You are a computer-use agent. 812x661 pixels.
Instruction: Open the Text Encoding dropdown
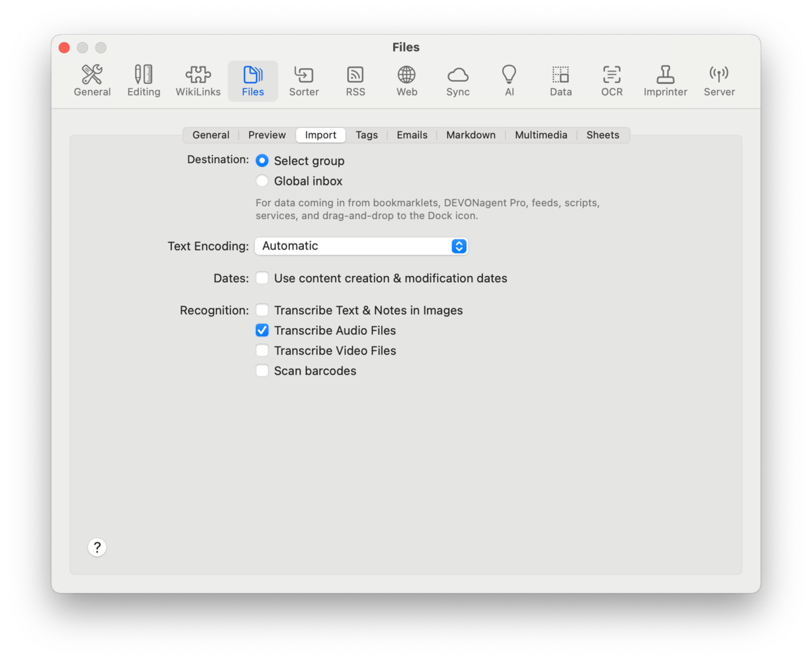(x=361, y=246)
